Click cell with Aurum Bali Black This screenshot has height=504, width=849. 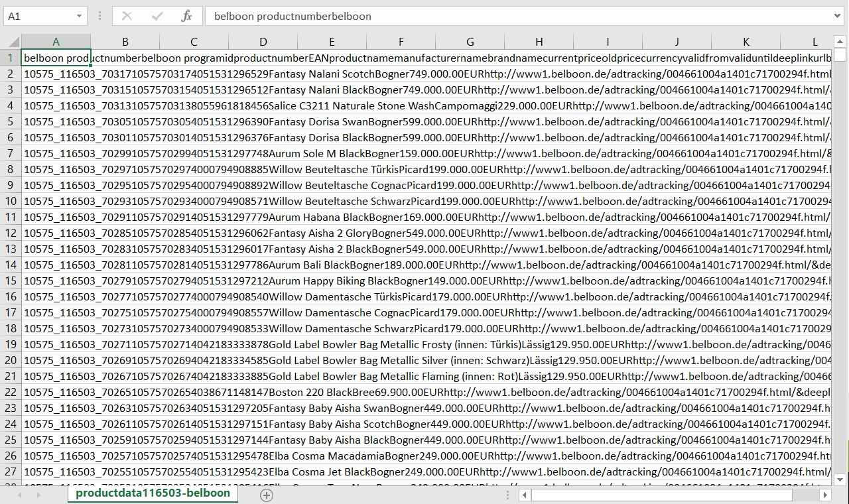(x=56, y=265)
